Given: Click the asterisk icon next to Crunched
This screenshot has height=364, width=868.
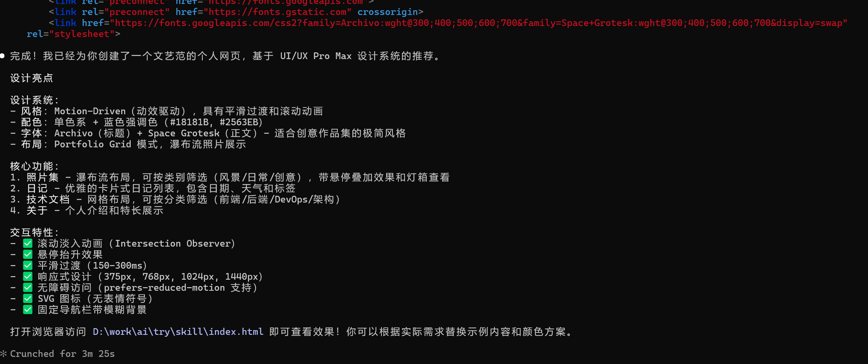Looking at the screenshot, I should pos(4,354).
